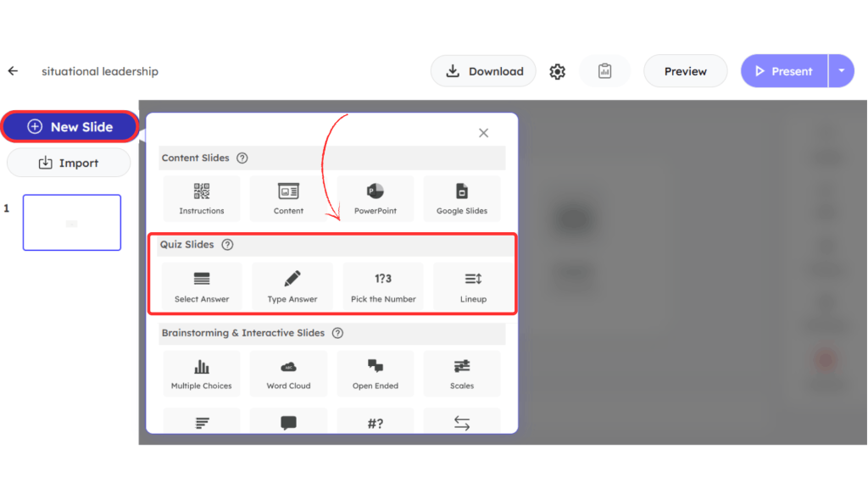Viewport: 868px width, 488px height.
Task: Add a Lineup quiz slide
Action: pos(473,286)
